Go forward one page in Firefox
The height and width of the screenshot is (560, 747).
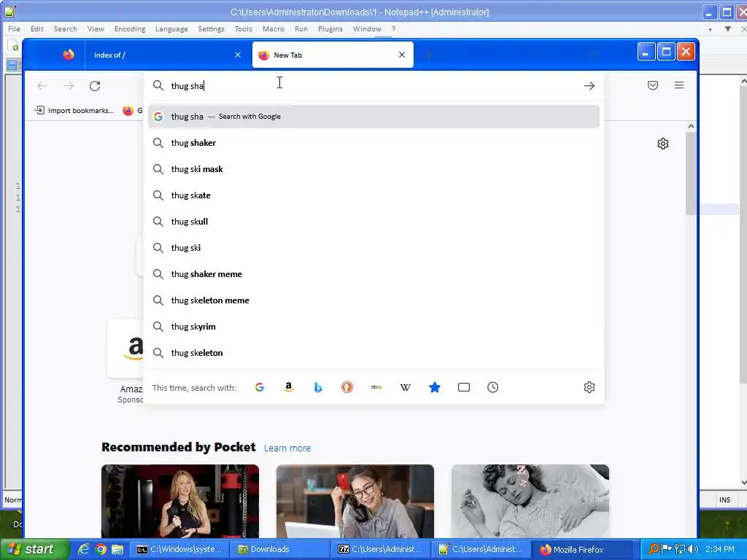coord(69,86)
